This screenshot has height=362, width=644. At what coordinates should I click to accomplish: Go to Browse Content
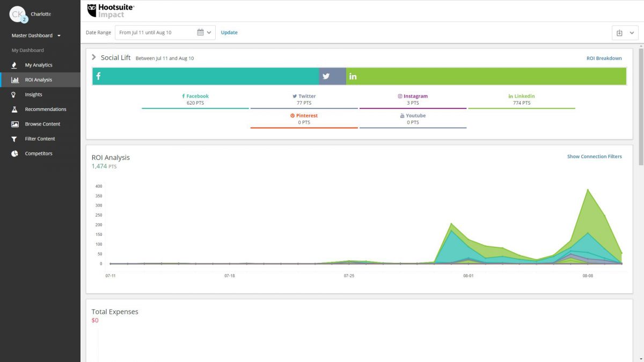(x=40, y=124)
